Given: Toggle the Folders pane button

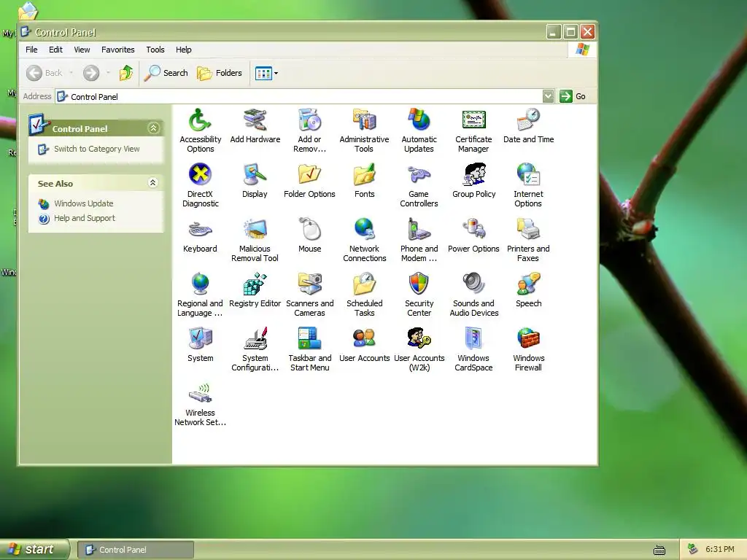Looking at the screenshot, I should click(x=220, y=73).
